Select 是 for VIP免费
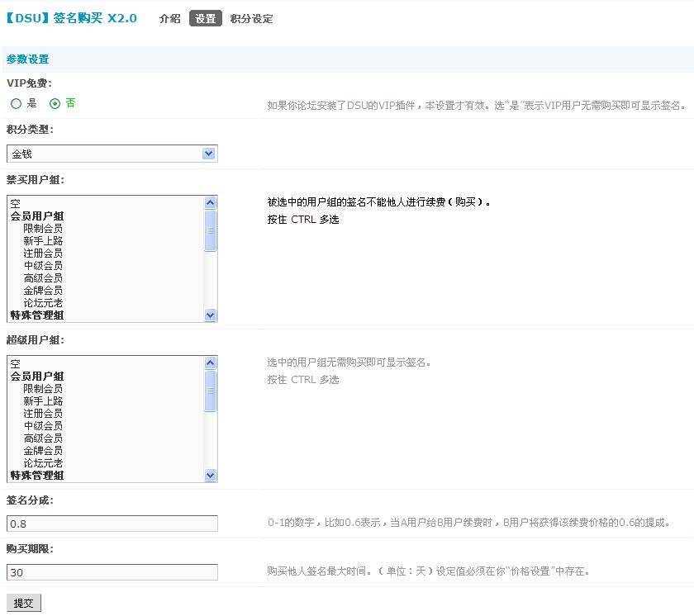The width and height of the screenshot is (694, 616). [x=17, y=104]
